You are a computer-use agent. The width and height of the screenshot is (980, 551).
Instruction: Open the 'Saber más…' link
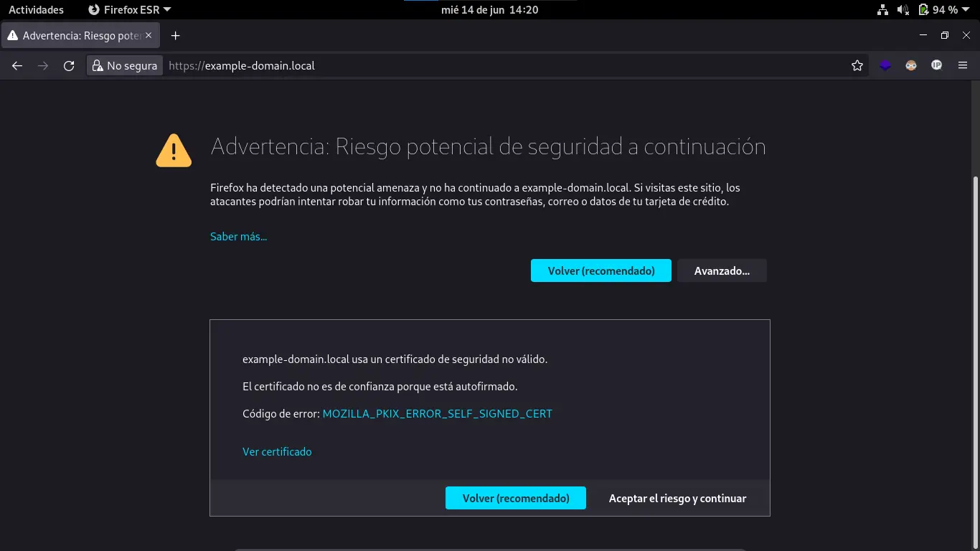[x=239, y=237]
